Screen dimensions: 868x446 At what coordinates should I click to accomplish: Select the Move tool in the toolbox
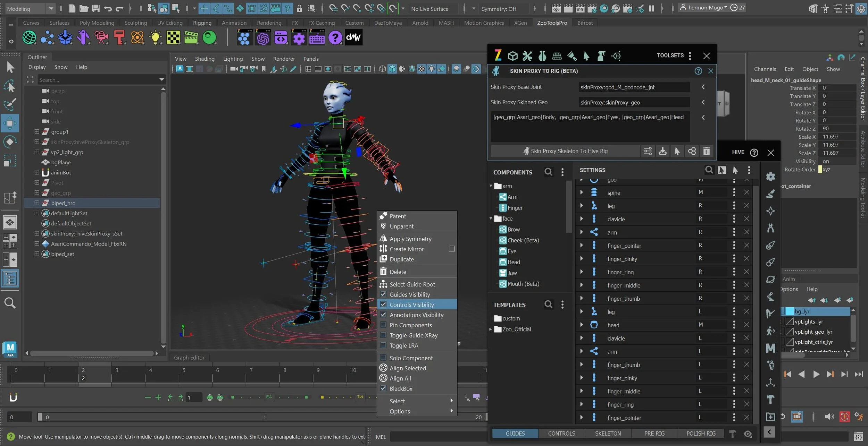point(10,123)
